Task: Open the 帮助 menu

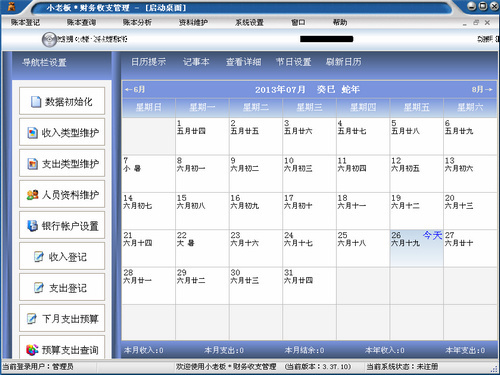Action: click(340, 22)
